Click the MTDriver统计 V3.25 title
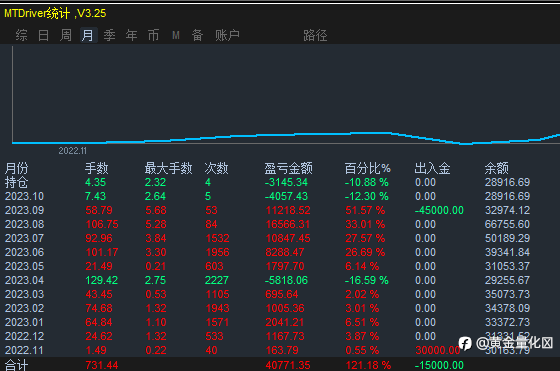 (x=55, y=14)
